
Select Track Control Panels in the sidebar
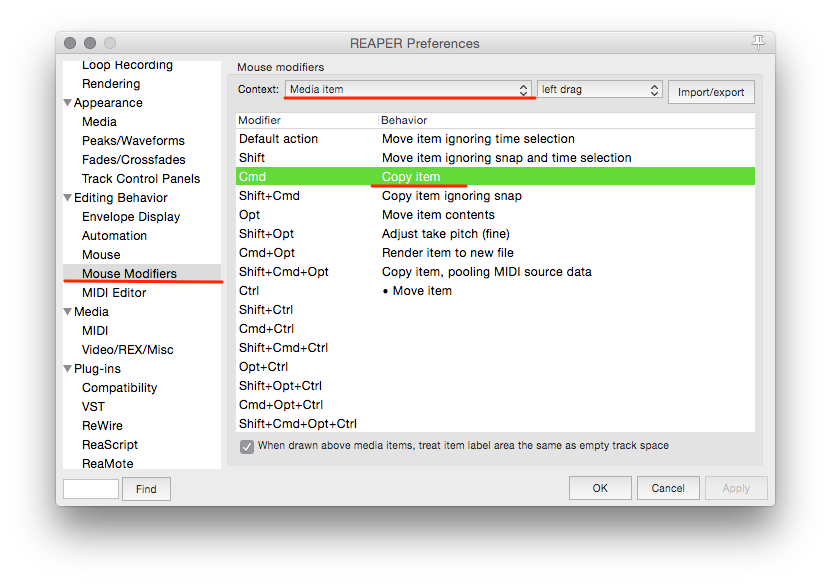point(141,179)
